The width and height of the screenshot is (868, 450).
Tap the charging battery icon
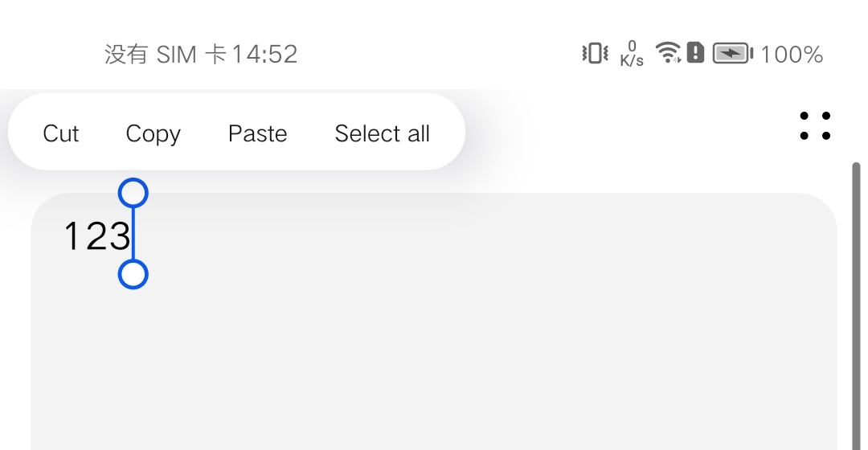[732, 54]
